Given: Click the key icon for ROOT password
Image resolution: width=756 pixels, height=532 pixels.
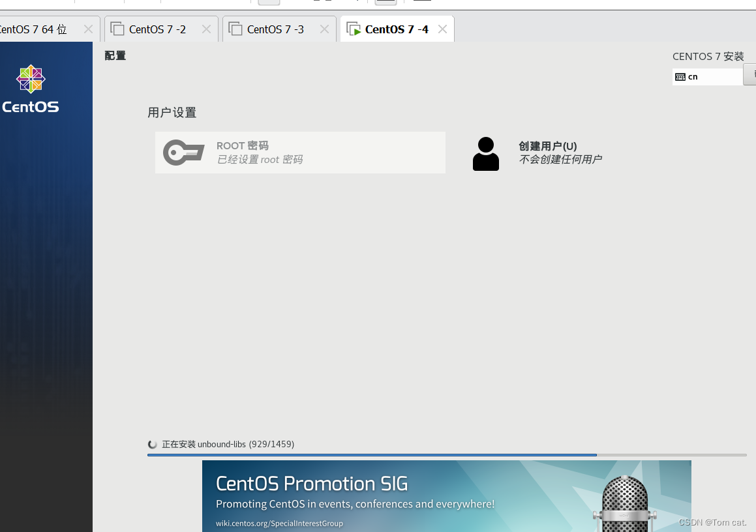Looking at the screenshot, I should tap(184, 153).
